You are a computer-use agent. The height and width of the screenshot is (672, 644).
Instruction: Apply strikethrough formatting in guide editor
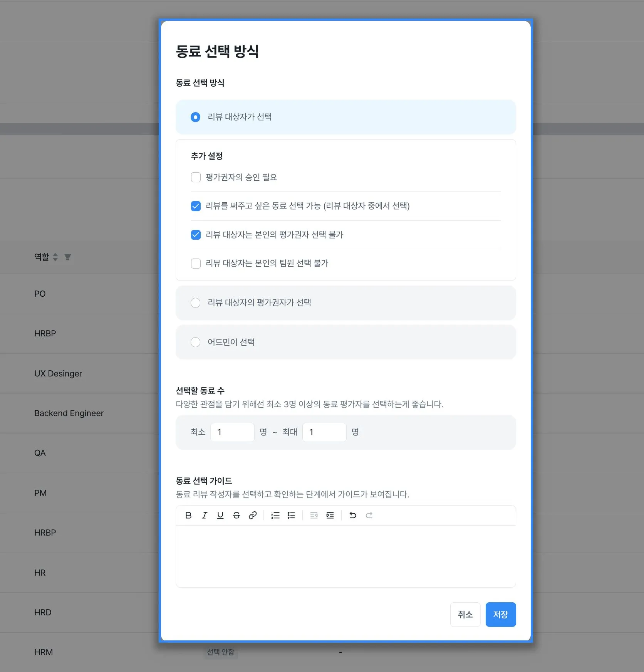point(236,515)
